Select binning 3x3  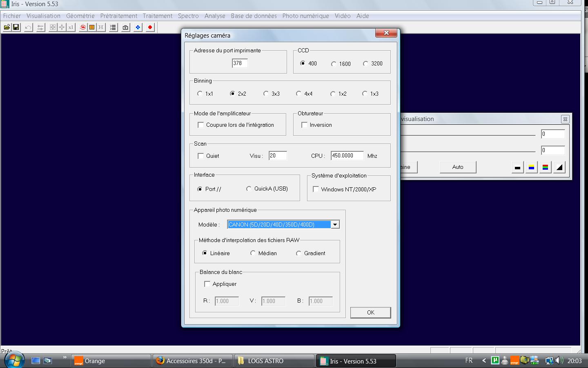266,93
